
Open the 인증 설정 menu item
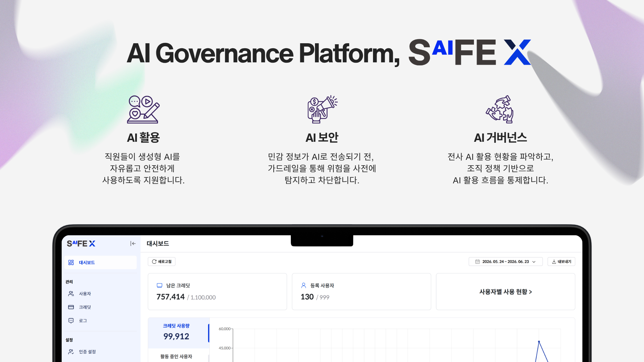[101, 352]
